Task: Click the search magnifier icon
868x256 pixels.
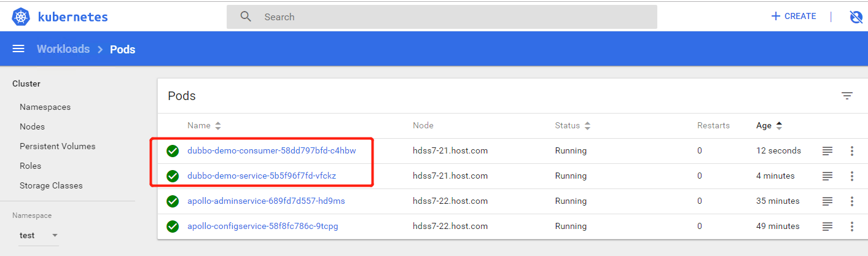Action: (x=246, y=17)
